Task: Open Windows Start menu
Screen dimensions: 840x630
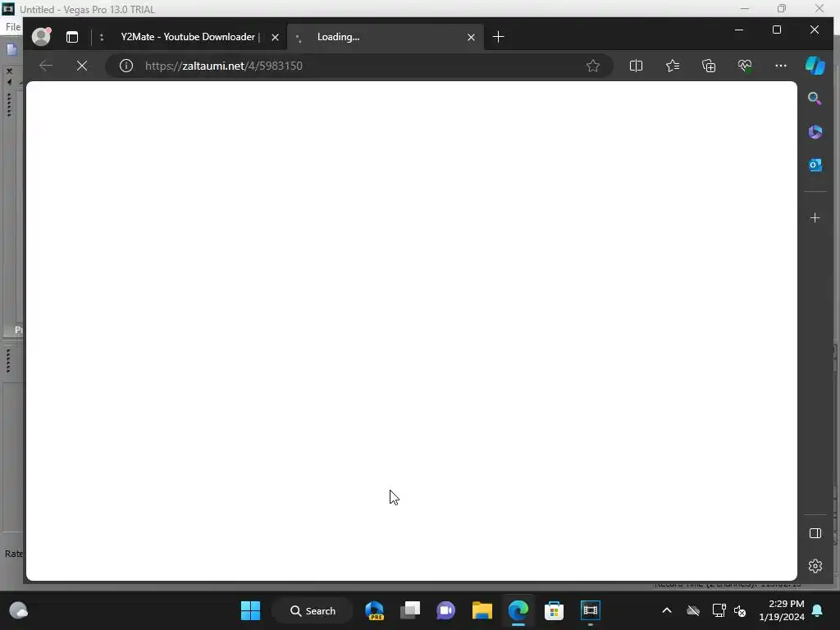Action: pos(250,610)
